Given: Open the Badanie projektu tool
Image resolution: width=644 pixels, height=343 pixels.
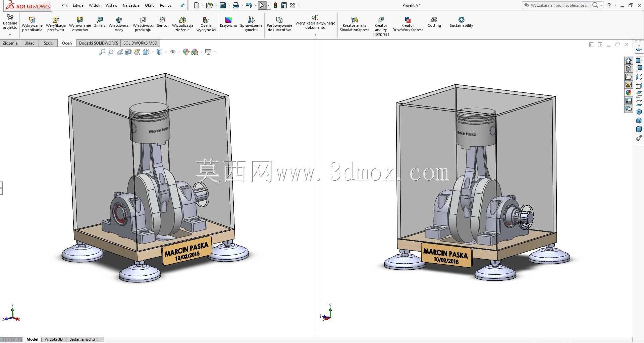Looking at the screenshot, I should tap(10, 22).
